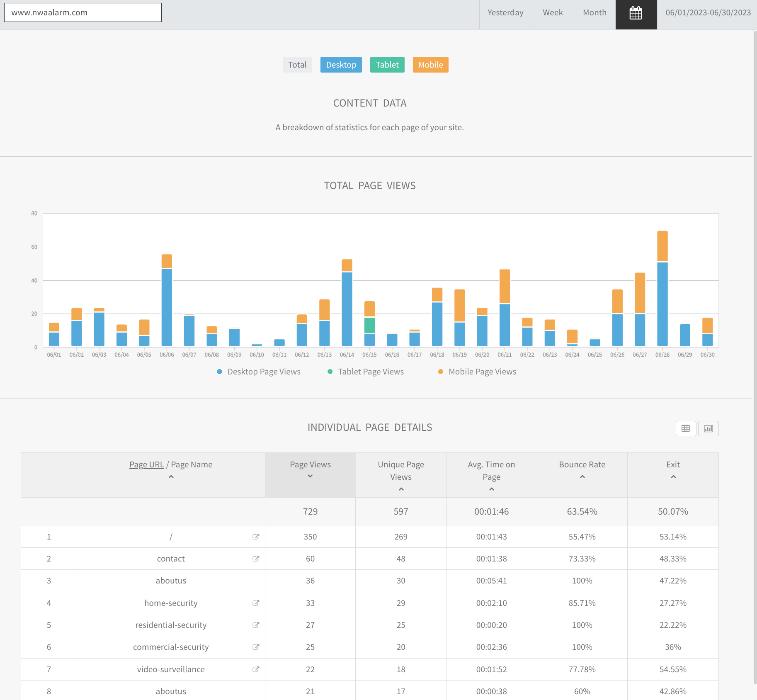Select the Month date range
This screenshot has height=700, width=757.
[x=594, y=13]
